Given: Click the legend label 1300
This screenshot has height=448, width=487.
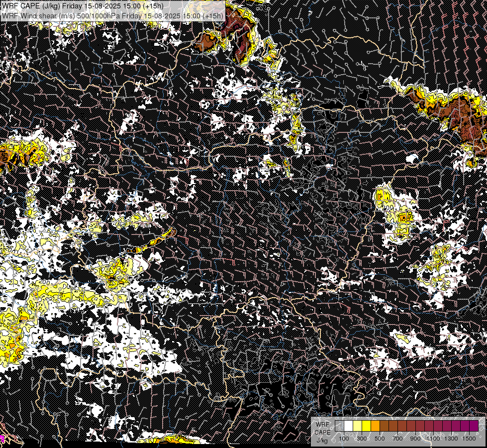Looking at the screenshot, I should click(x=451, y=439).
